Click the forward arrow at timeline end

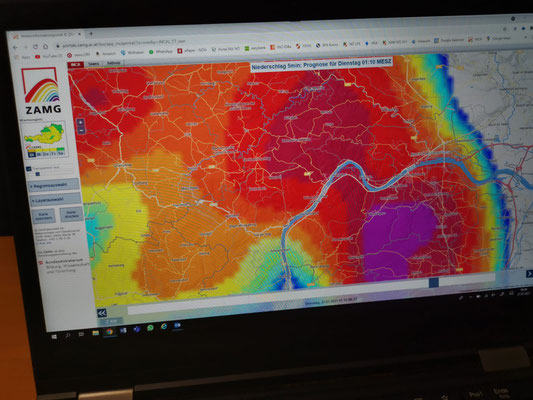click(529, 274)
